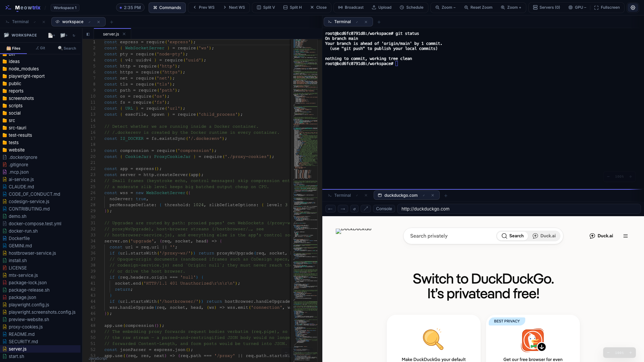Switch to previous workspace
644x362 pixels.
click(204, 7)
